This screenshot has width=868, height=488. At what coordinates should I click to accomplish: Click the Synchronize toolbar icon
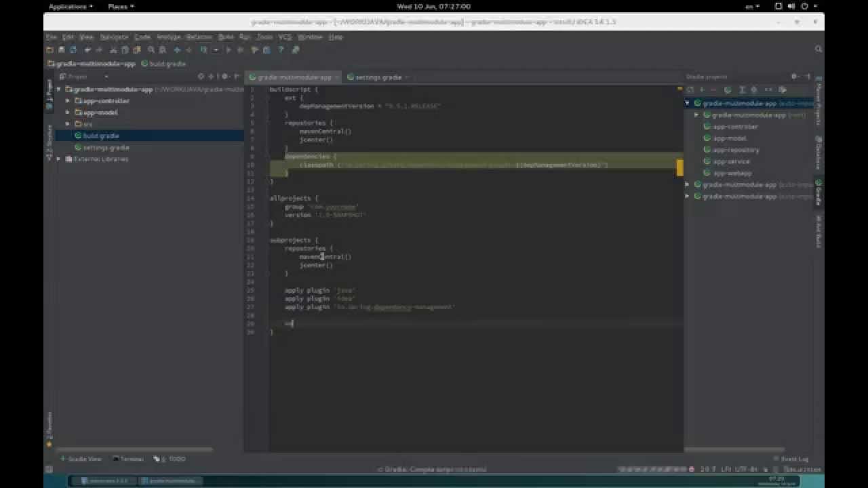coord(73,49)
